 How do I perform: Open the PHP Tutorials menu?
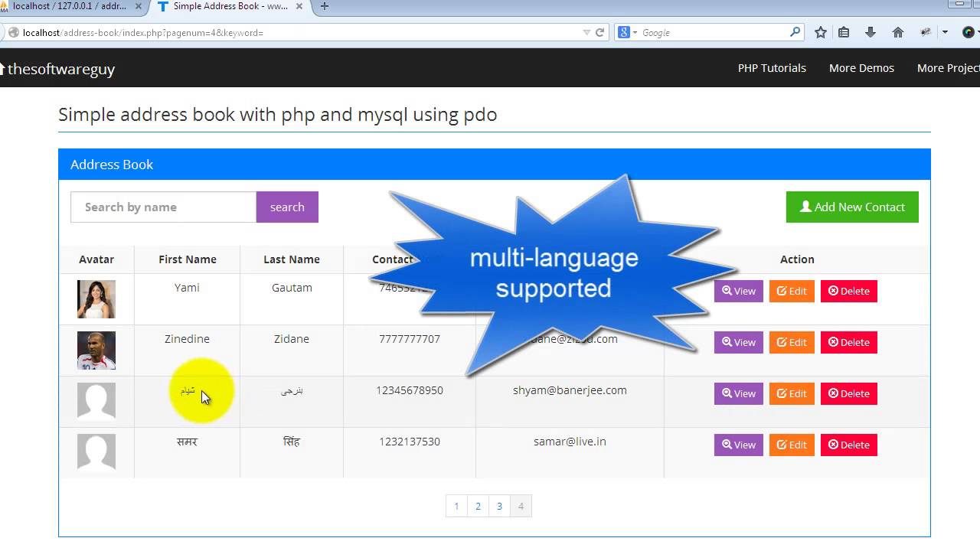[x=772, y=68]
